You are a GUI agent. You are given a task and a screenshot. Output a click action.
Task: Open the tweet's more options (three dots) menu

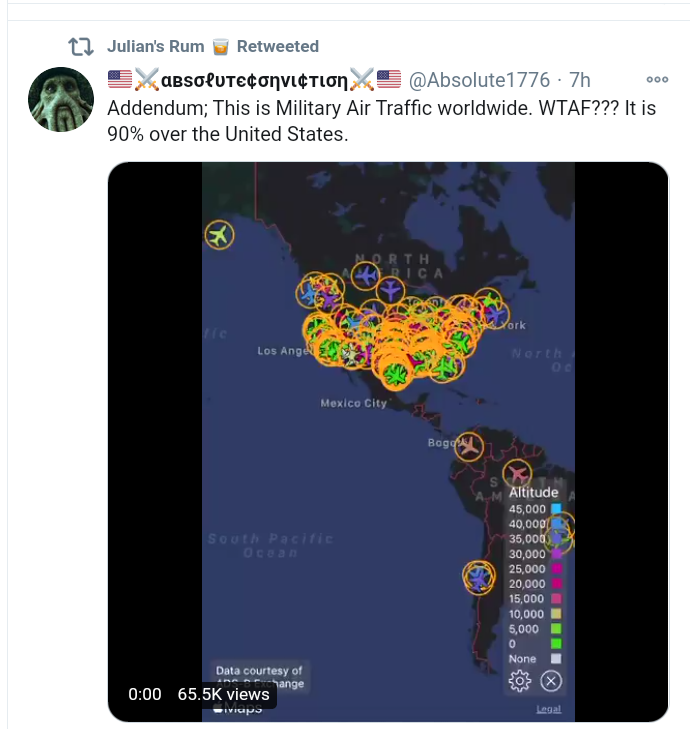[657, 80]
